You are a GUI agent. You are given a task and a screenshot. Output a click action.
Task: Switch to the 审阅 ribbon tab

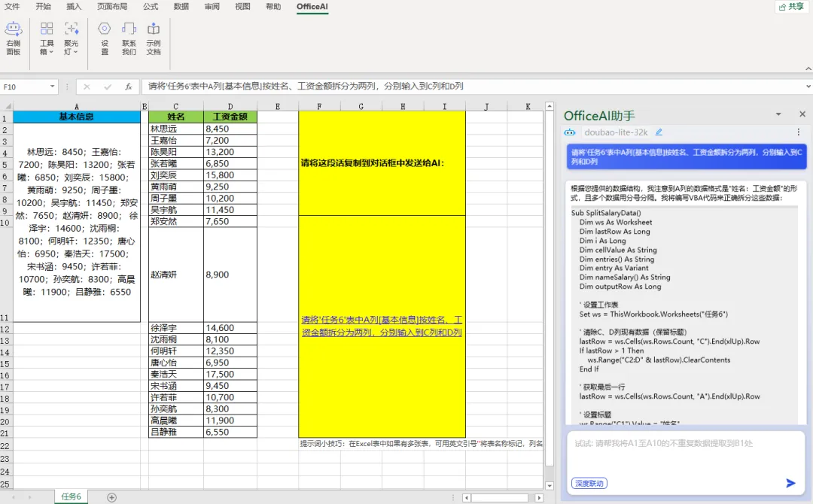[212, 6]
